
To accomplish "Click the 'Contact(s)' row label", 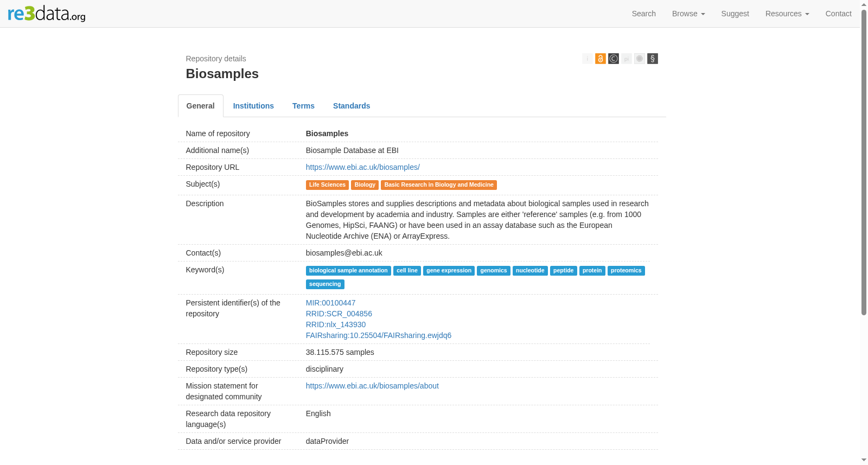I will 203,253.
